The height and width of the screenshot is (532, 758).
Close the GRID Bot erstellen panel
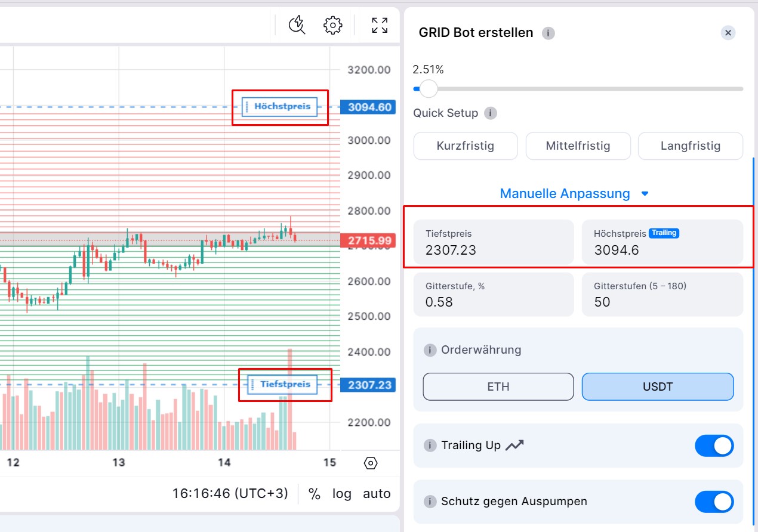[x=728, y=33]
